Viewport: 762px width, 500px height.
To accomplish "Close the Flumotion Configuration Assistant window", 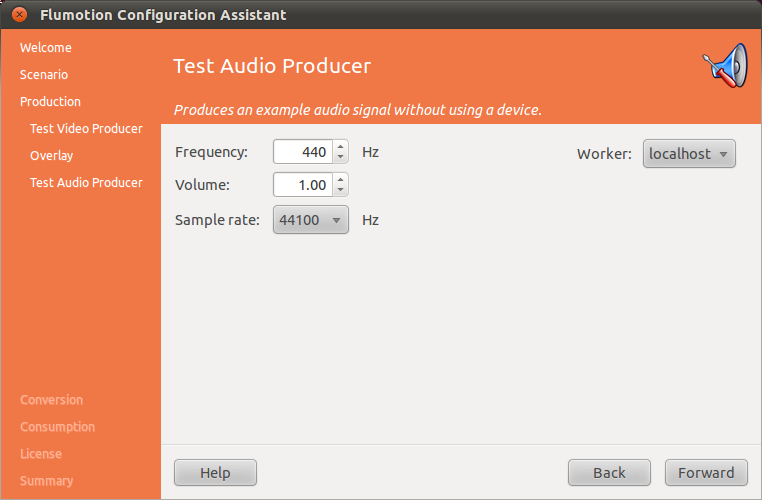I will [19, 15].
